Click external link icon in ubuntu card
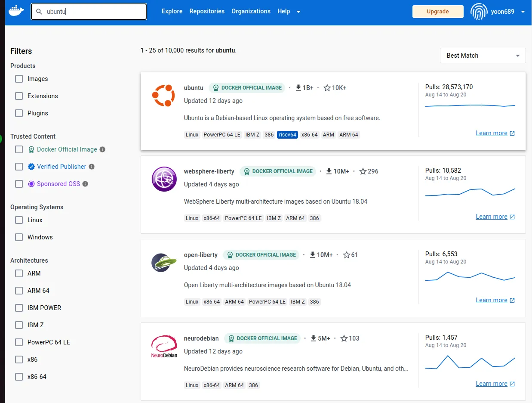The image size is (532, 403). click(512, 133)
